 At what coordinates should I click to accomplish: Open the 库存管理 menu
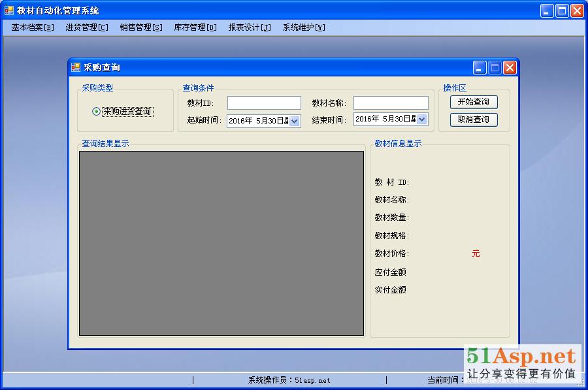pos(195,27)
